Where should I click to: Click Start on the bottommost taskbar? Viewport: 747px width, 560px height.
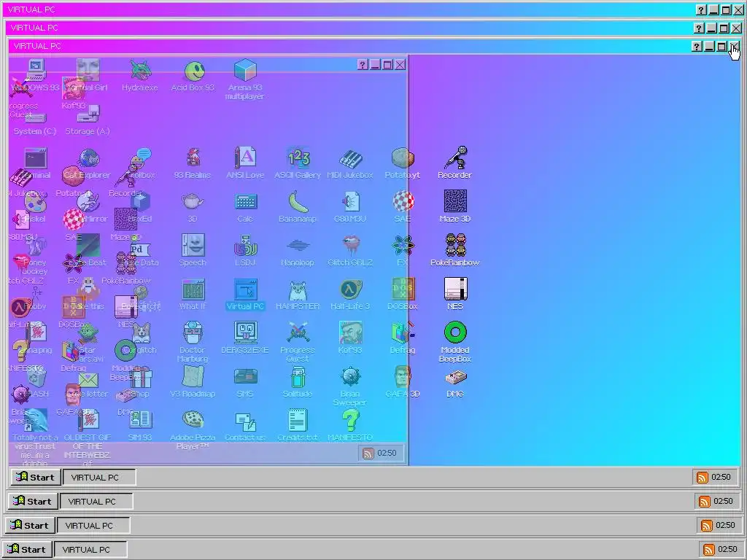[27, 549]
